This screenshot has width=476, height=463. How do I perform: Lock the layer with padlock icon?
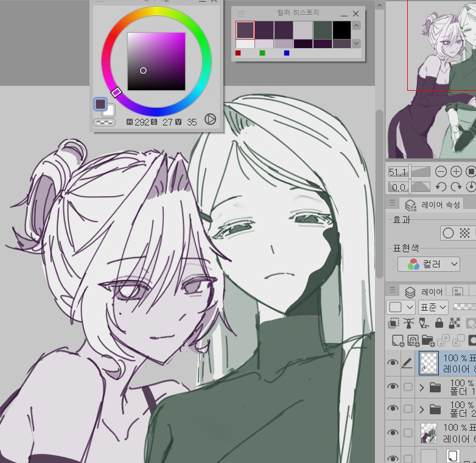pyautogui.click(x=439, y=323)
